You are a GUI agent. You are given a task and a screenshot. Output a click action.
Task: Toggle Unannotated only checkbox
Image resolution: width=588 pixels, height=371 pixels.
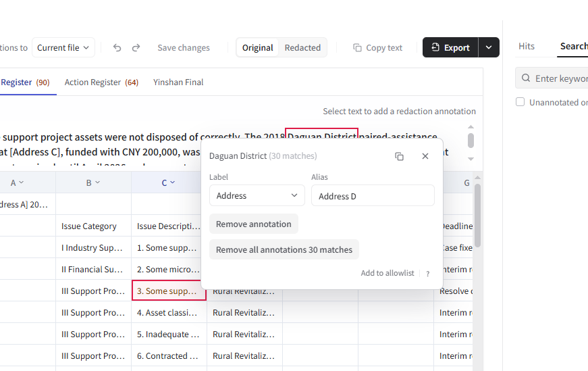coord(520,102)
